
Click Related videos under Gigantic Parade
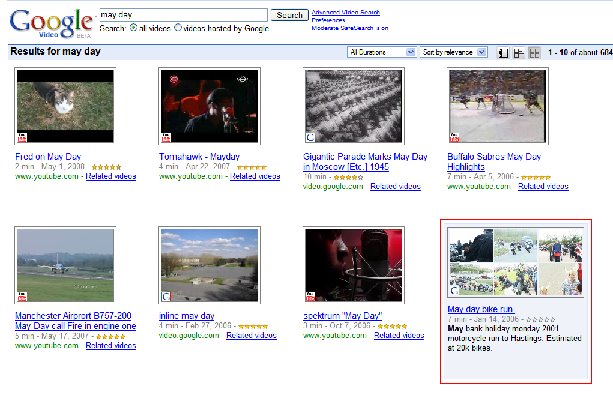(395, 186)
